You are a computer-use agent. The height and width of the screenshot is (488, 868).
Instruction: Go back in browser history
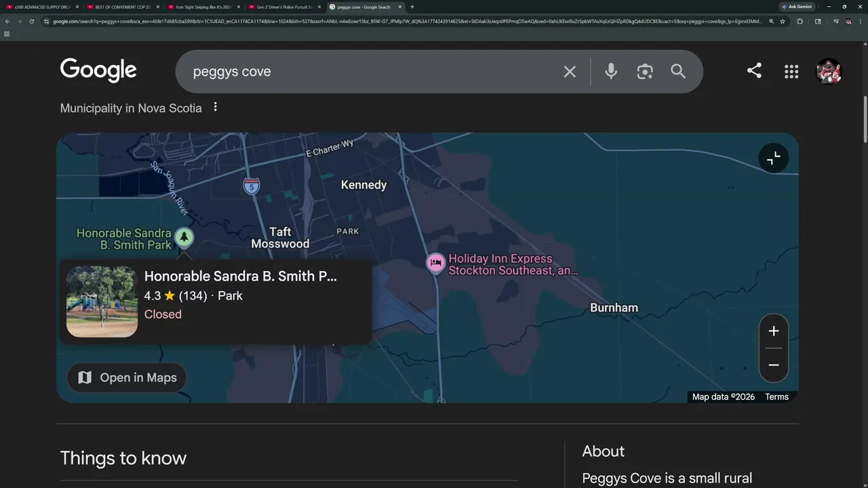pos(7,21)
